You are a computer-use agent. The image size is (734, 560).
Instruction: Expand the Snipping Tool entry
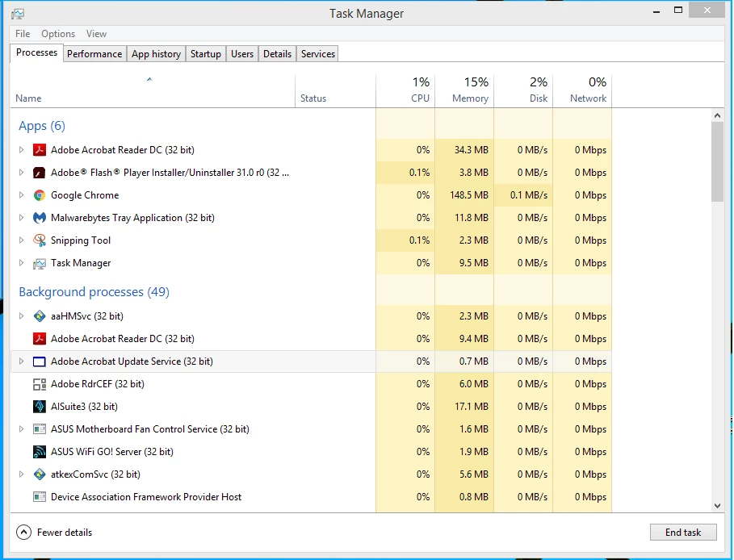click(21, 240)
